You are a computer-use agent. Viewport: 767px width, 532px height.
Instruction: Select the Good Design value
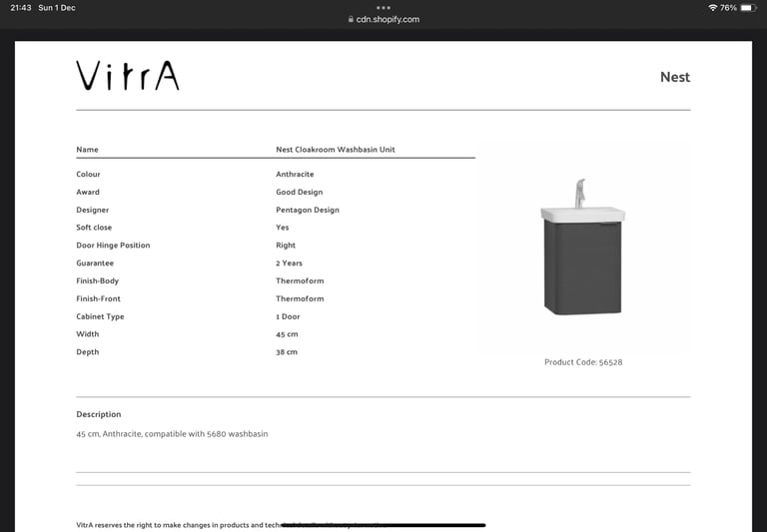(x=299, y=193)
